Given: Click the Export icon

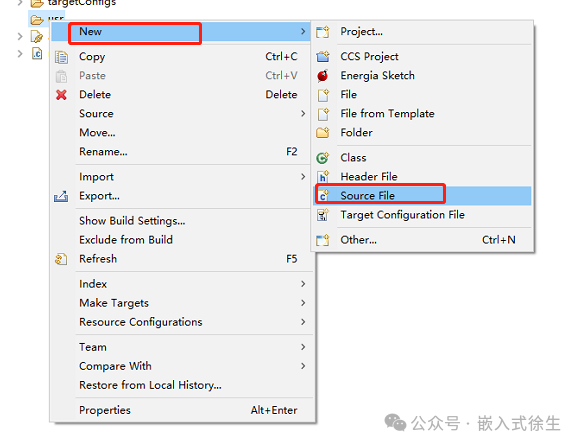Looking at the screenshot, I should tap(61, 196).
